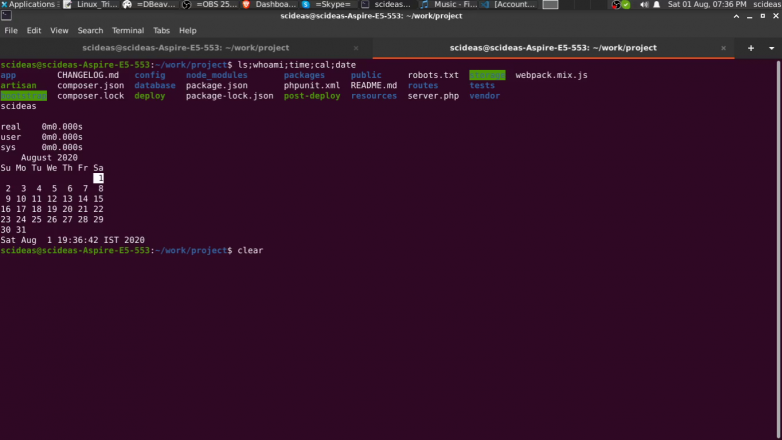782x440 pixels.
Task: Click the 'ls;whoami;time;cal;date' command text
Action: click(x=296, y=65)
